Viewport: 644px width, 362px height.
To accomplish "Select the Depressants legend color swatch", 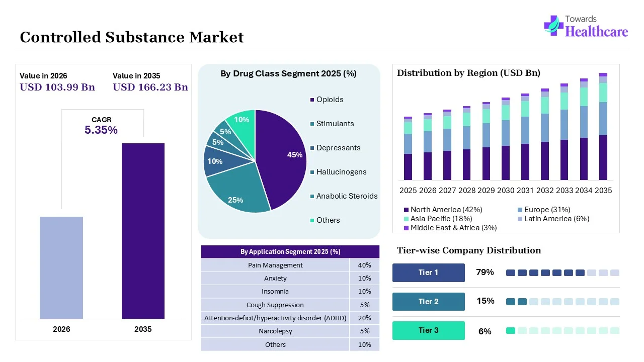I will click(x=312, y=148).
